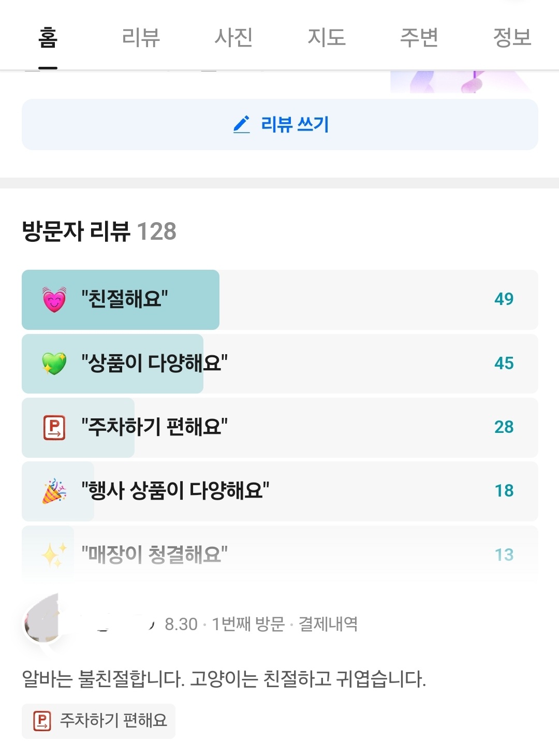The image size is (559, 756).
Task: Expand the faded "매장이 청결해요" row
Action: [279, 555]
